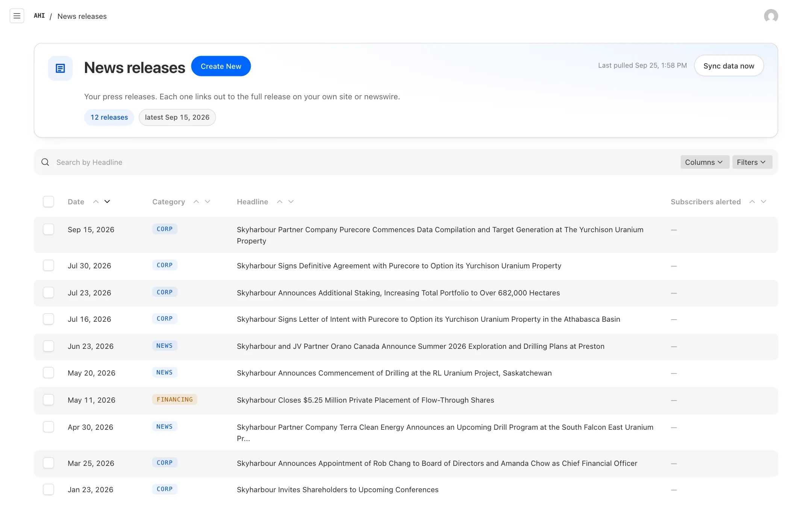Viewport: 812px width, 508px height.
Task: Open Rob Chang appointment headline
Action: tap(437, 463)
